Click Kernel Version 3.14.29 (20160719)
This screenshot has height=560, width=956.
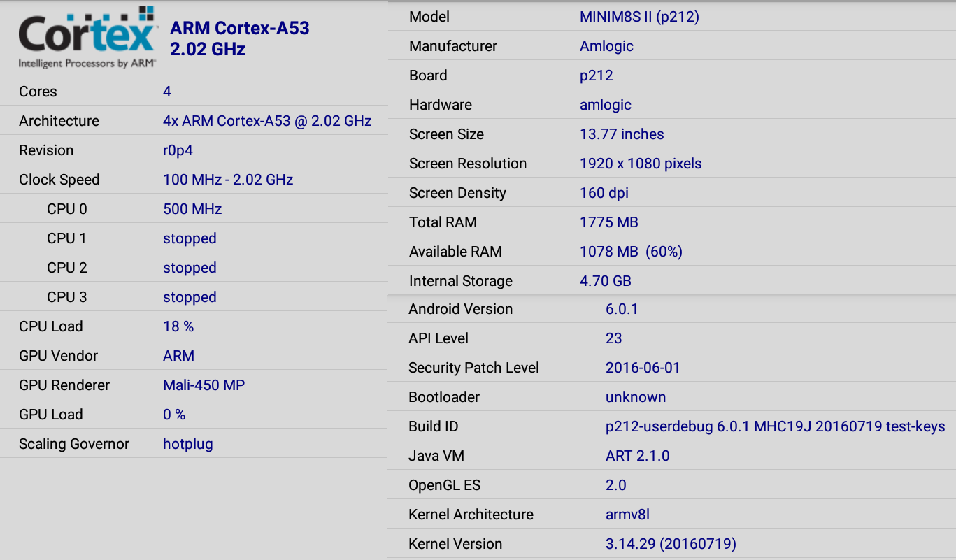[x=671, y=544]
